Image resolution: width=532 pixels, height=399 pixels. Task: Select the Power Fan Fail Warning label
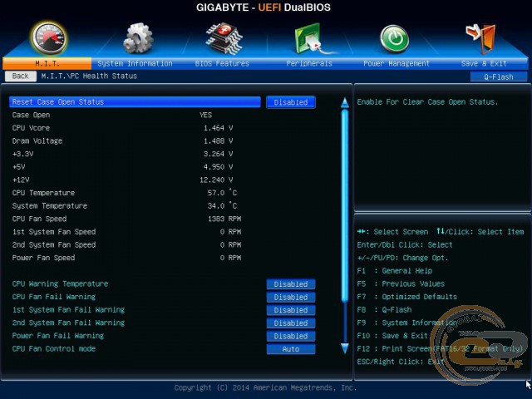[x=58, y=336]
